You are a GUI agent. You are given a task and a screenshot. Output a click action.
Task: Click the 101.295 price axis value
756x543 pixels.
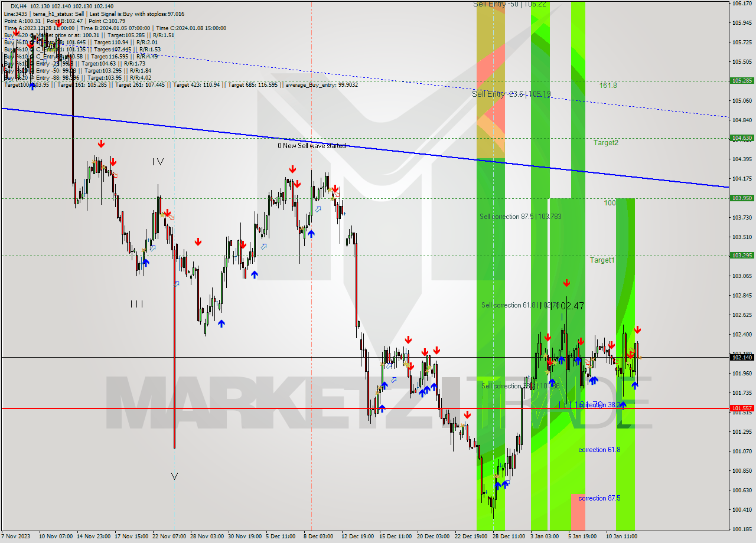click(742, 431)
